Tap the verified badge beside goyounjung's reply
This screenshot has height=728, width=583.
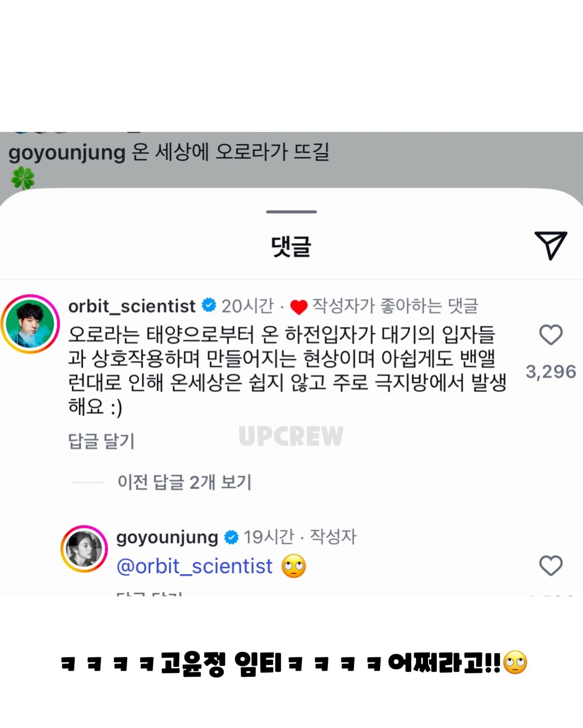(231, 537)
